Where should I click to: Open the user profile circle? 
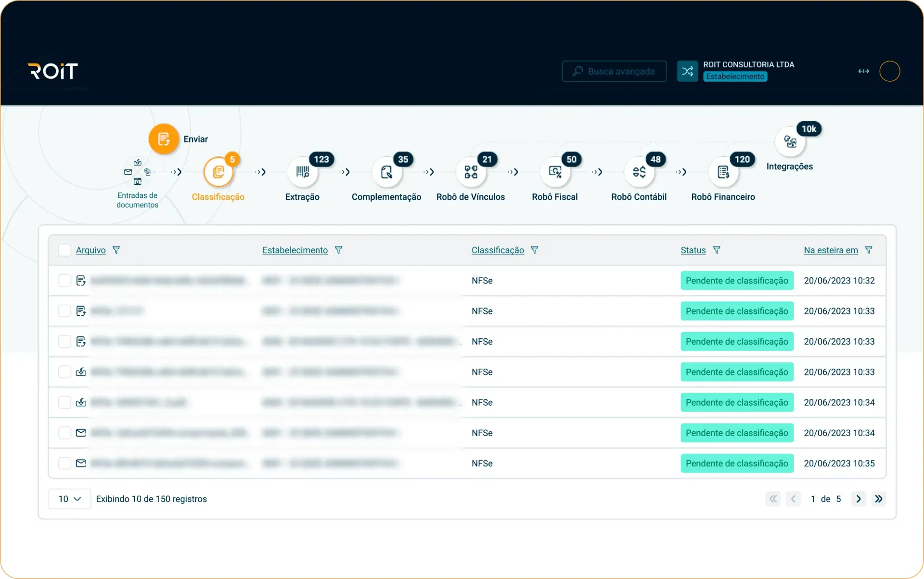tap(889, 71)
